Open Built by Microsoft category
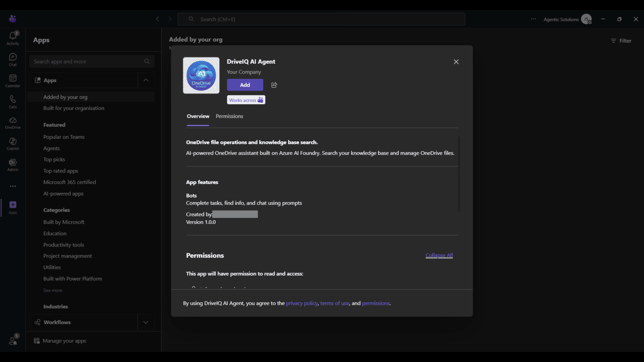 tap(64, 222)
